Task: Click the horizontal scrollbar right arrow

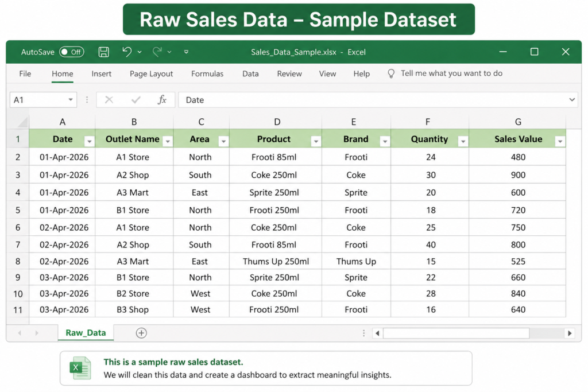Action: [570, 333]
